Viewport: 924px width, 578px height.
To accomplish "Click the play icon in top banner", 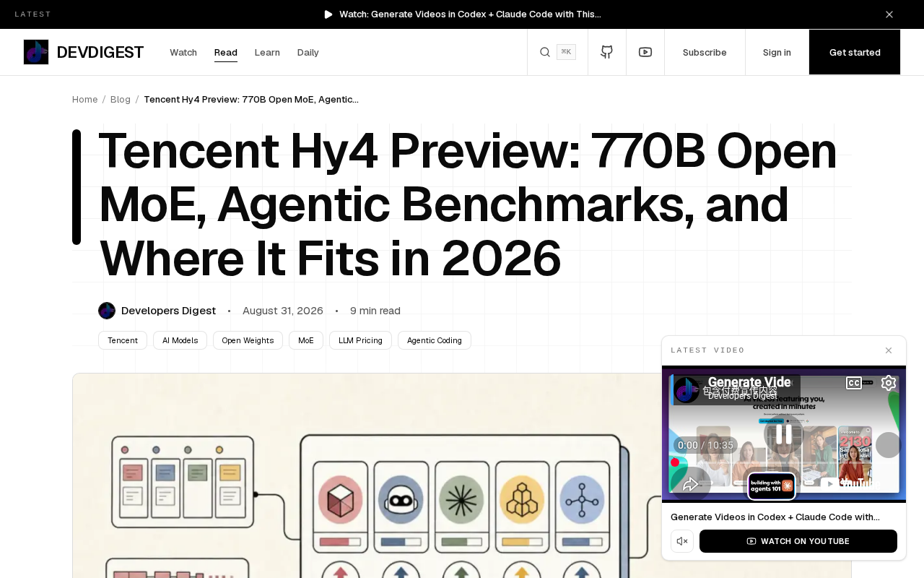I will [x=328, y=14].
